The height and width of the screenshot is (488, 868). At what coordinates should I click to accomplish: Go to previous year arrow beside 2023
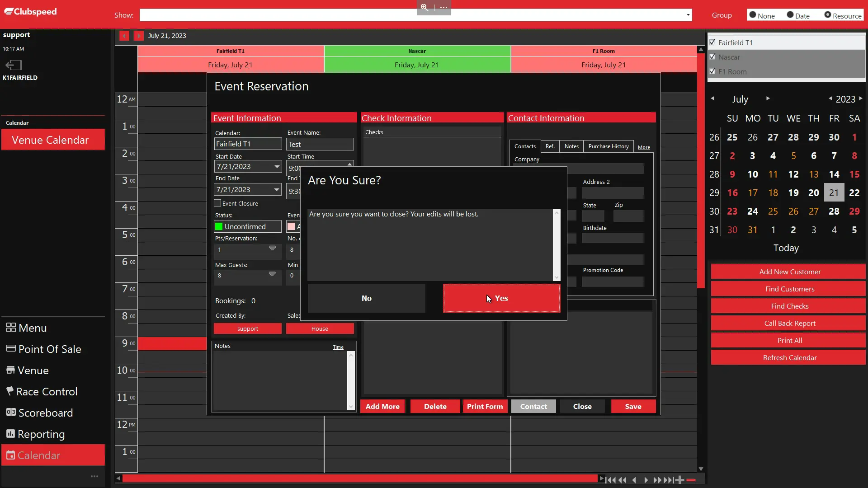(x=830, y=99)
